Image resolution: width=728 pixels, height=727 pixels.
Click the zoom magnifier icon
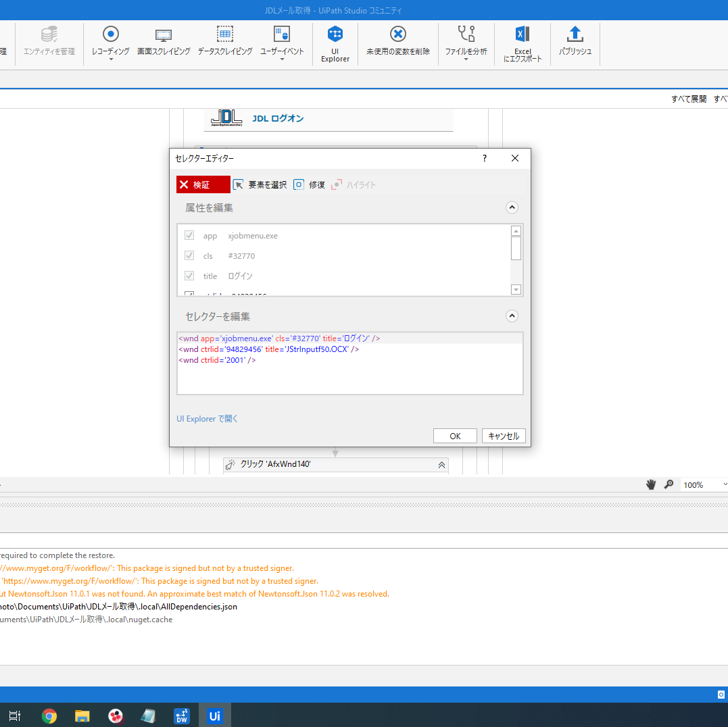[669, 485]
